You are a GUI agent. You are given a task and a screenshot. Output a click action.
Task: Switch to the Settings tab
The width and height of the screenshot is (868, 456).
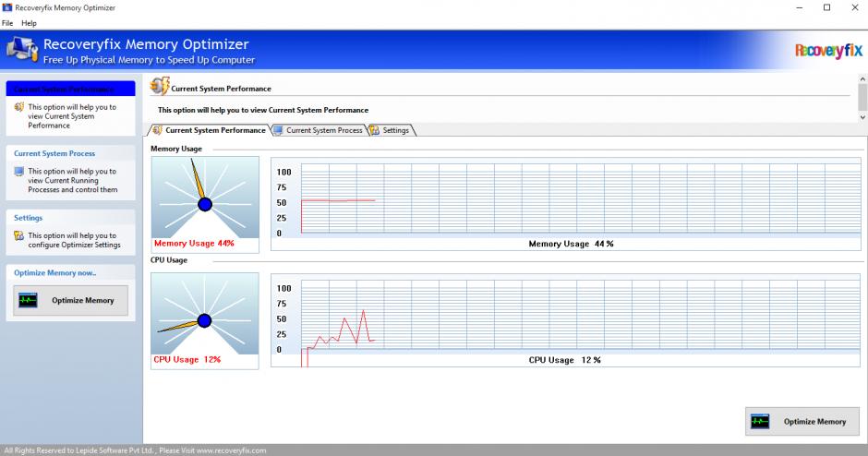(x=390, y=130)
